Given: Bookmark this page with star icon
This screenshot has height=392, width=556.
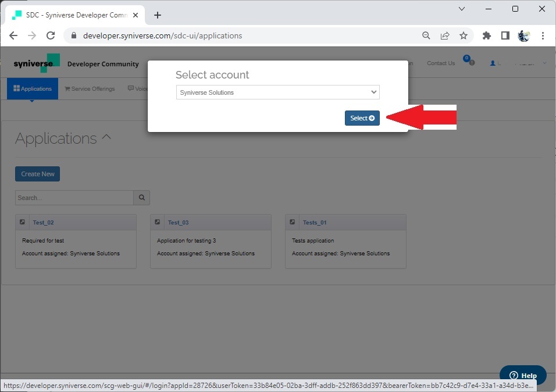Looking at the screenshot, I should [x=463, y=35].
